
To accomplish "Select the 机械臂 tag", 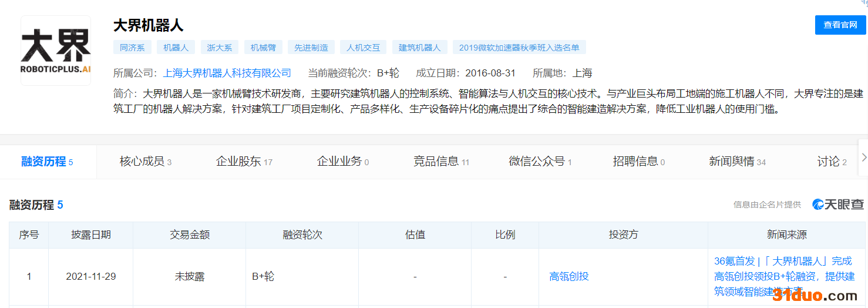I will pyautogui.click(x=263, y=48).
